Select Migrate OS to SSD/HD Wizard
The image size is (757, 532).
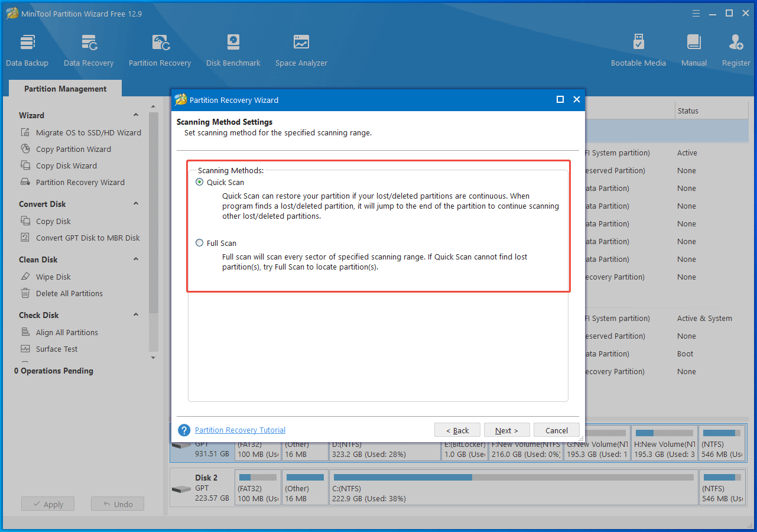click(88, 132)
